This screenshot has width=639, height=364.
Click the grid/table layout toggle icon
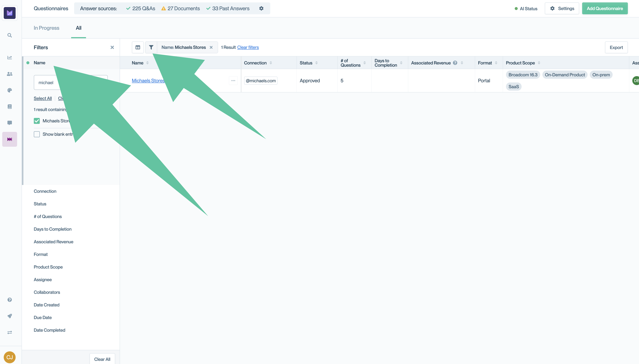click(138, 47)
